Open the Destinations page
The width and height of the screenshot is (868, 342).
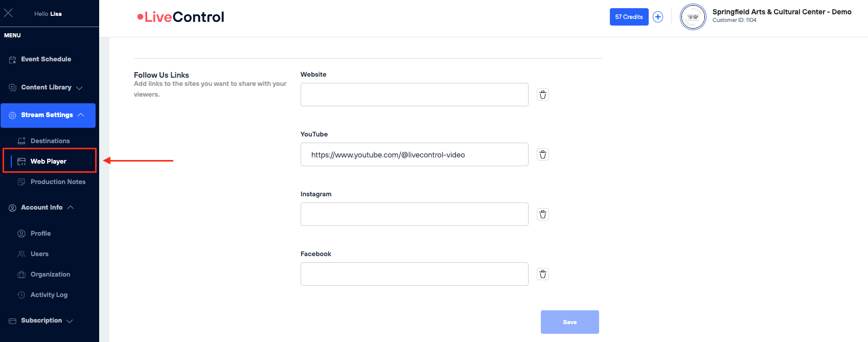[50, 141]
